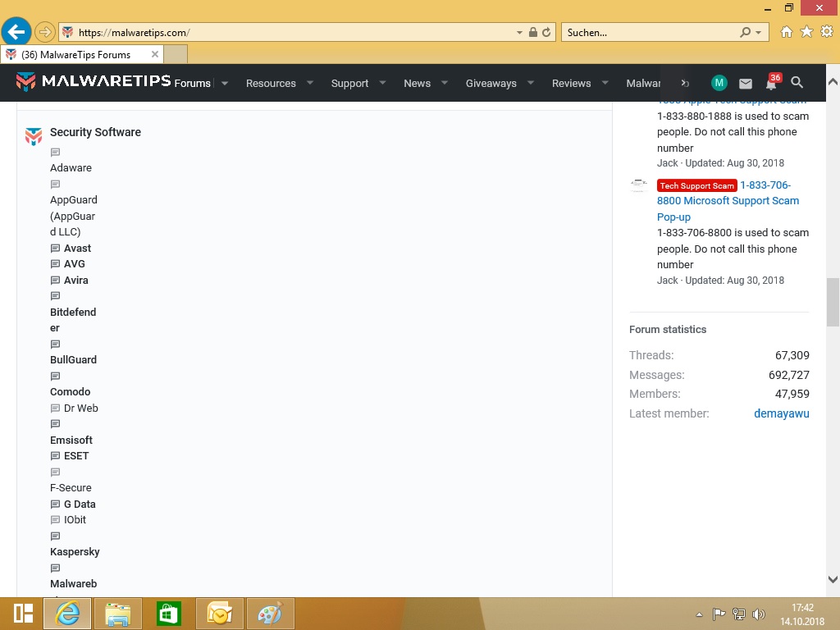Show hidden system tray icons arrow
This screenshot has height=630, width=840.
(699, 614)
